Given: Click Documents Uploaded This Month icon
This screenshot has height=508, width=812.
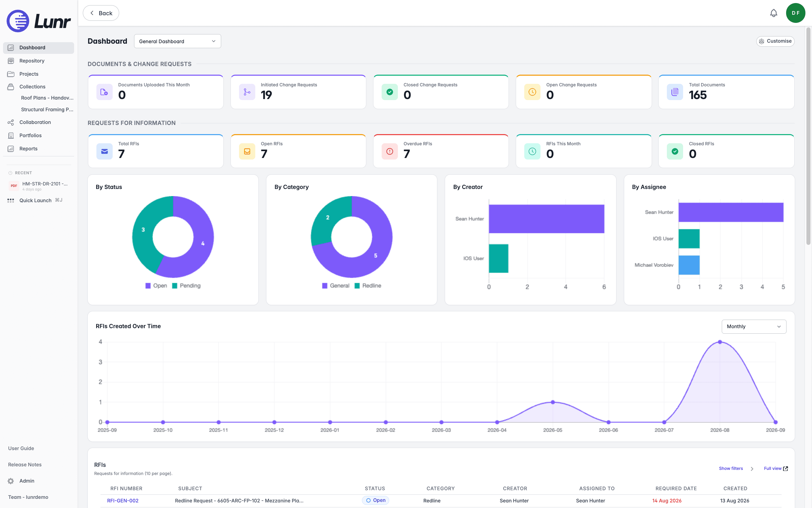Looking at the screenshot, I should (104, 92).
